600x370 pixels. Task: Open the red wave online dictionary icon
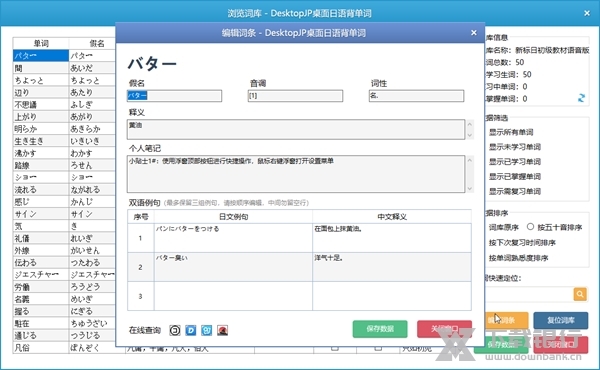click(x=222, y=330)
